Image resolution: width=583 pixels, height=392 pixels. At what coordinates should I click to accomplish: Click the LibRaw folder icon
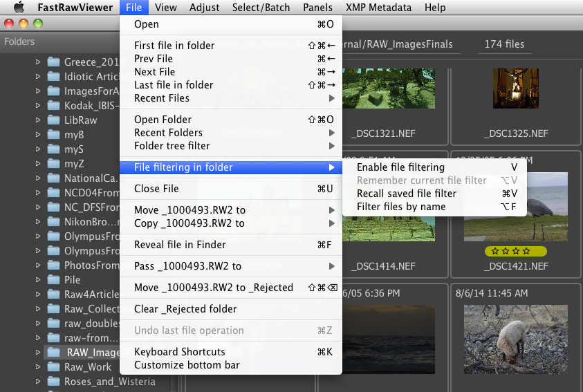tap(54, 120)
